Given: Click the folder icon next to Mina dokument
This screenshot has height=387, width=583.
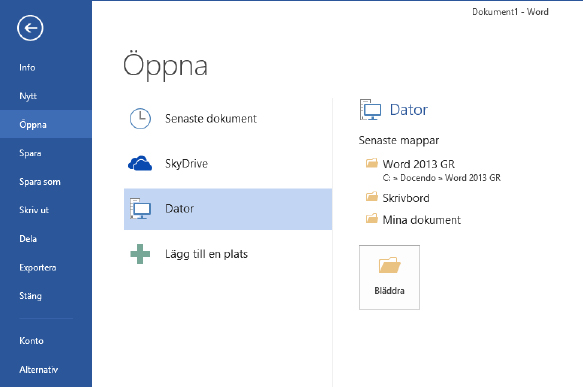Looking at the screenshot, I should [x=371, y=219].
